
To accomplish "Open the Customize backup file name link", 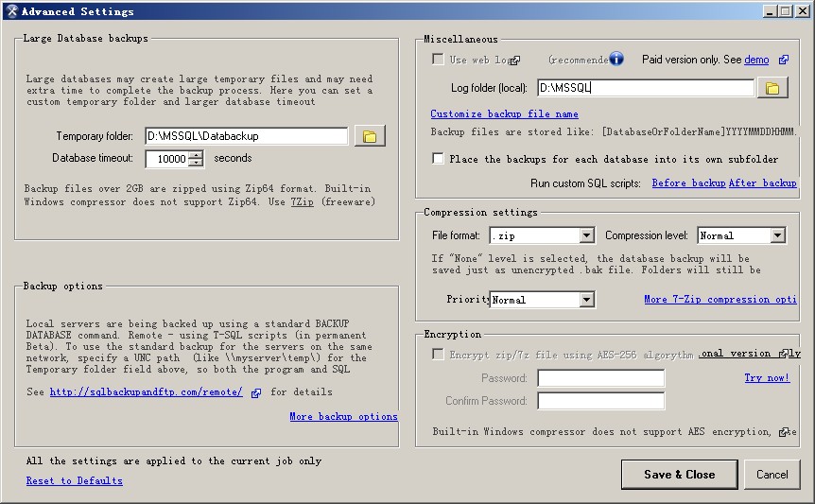I will [504, 114].
